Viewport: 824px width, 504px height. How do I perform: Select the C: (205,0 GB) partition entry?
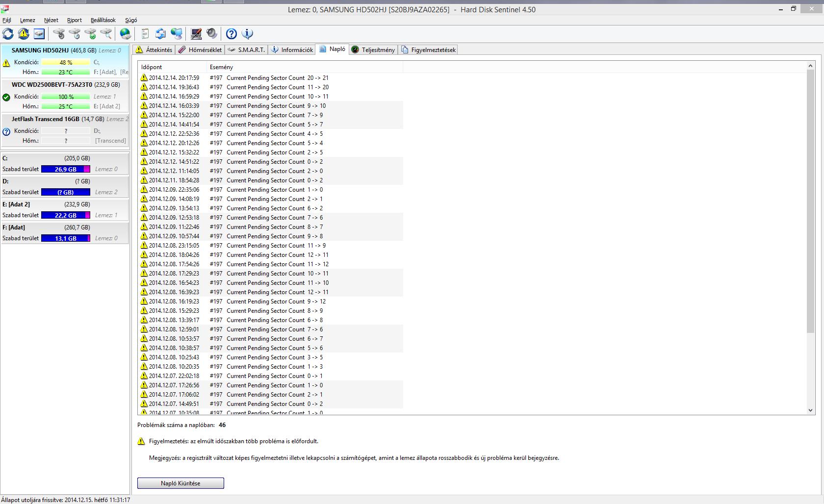coord(65,164)
